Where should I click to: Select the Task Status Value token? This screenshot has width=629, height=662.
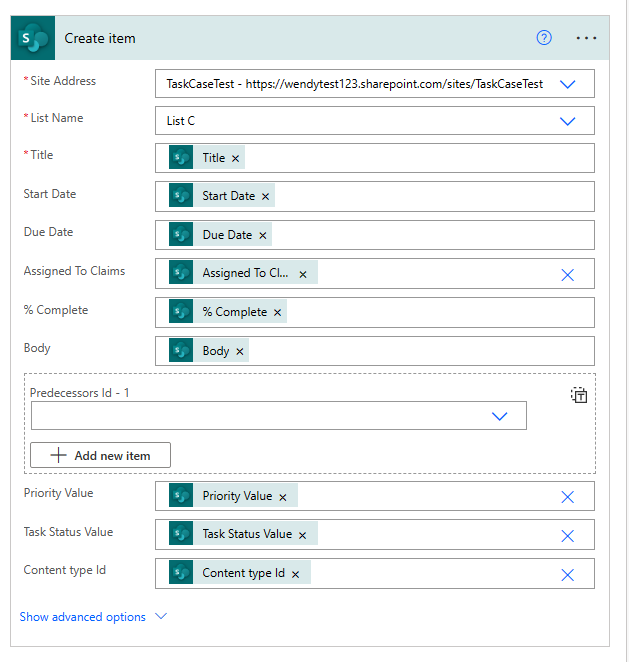click(x=243, y=533)
